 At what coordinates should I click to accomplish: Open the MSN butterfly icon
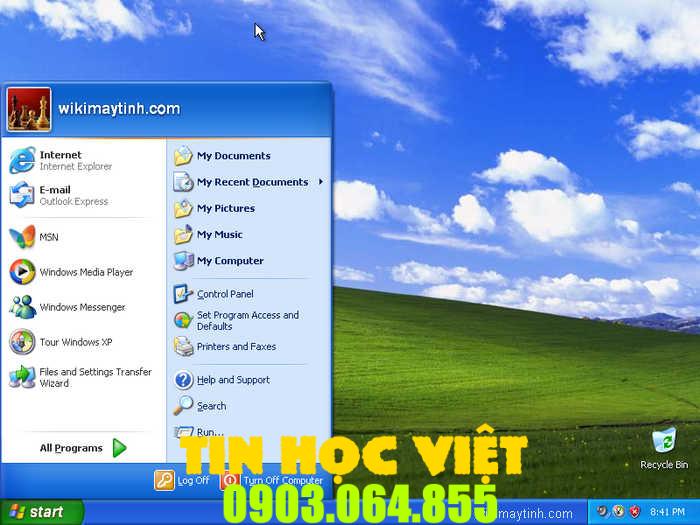pos(22,237)
